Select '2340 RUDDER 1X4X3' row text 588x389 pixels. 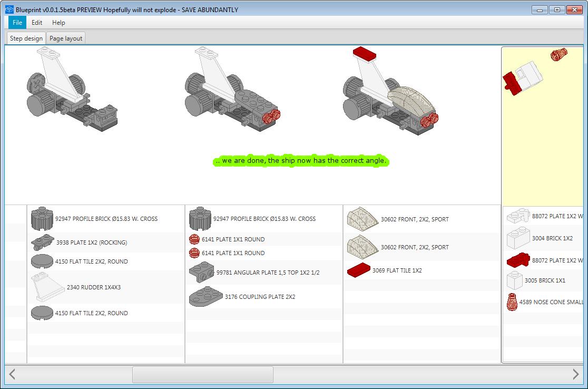pyautogui.click(x=94, y=287)
